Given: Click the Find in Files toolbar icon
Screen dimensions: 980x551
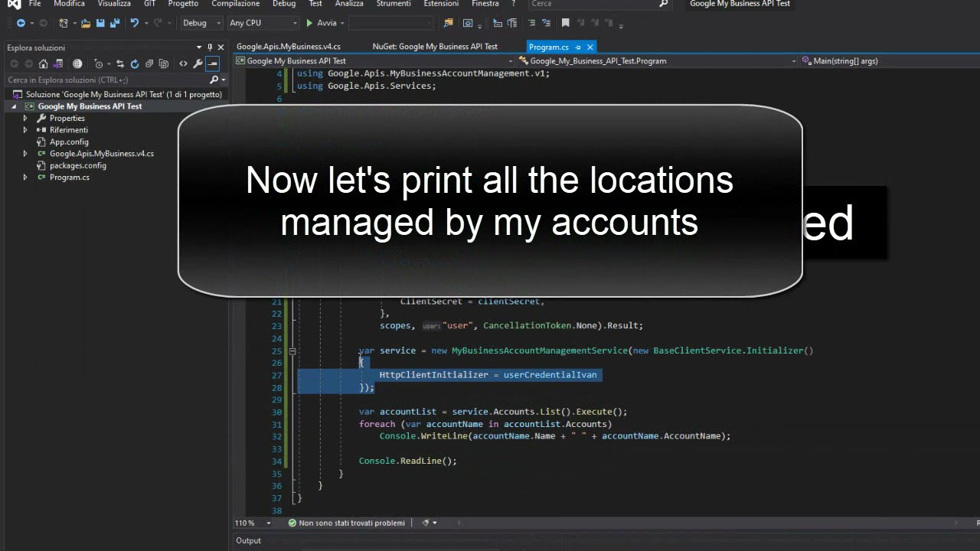Looking at the screenshot, I should [448, 23].
